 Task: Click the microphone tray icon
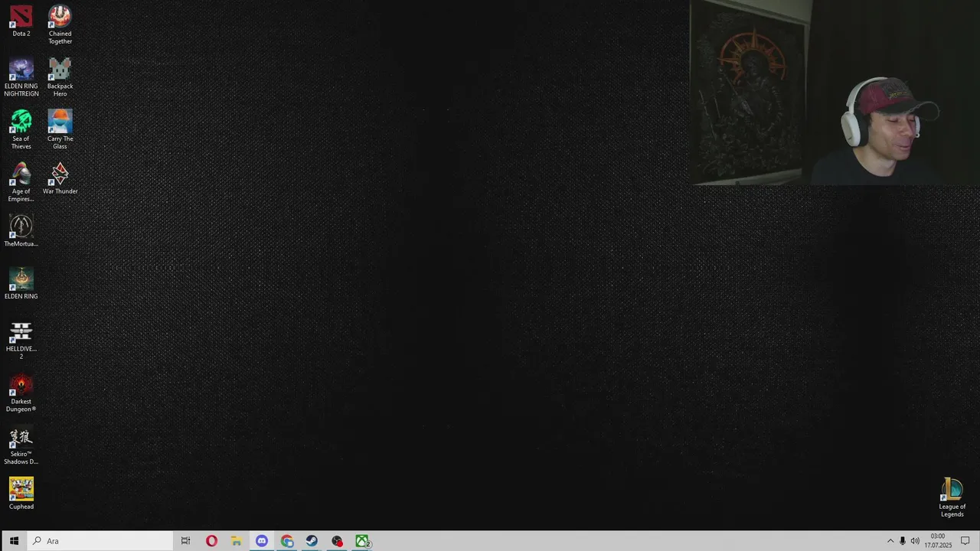point(903,541)
